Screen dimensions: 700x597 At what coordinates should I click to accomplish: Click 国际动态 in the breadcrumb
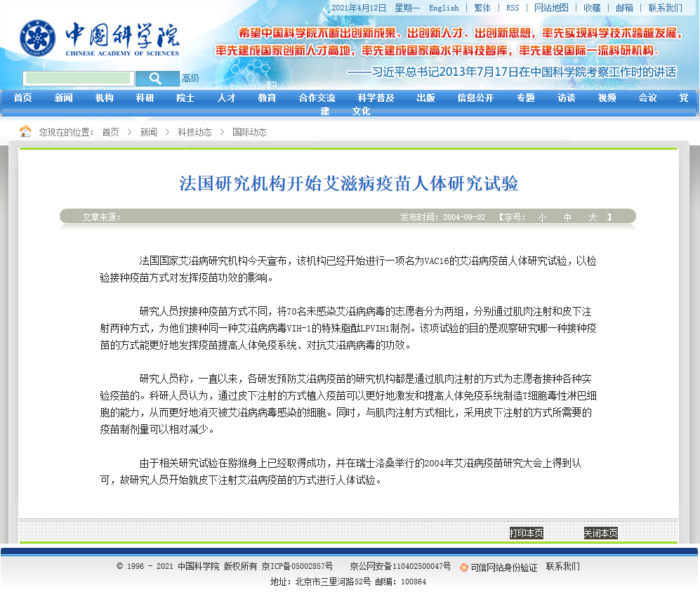click(x=249, y=132)
